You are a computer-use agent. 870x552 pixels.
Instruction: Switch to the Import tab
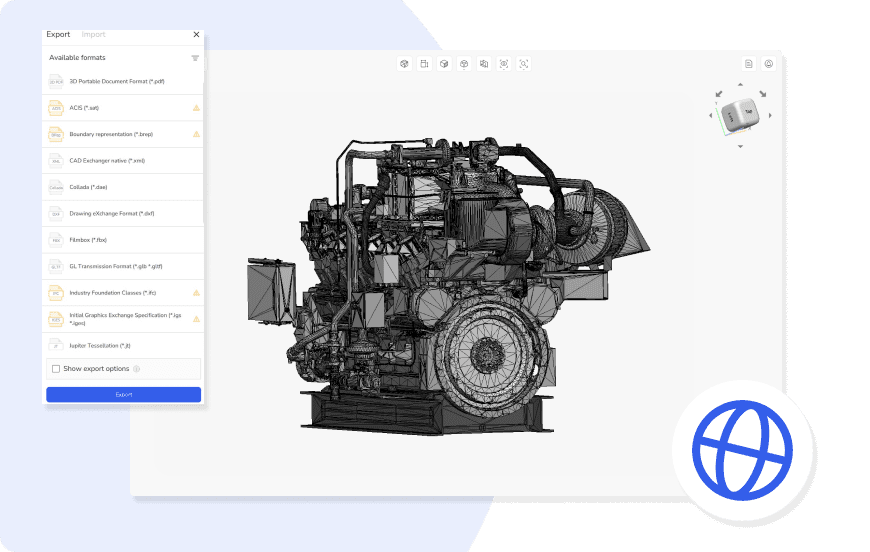[x=93, y=34]
